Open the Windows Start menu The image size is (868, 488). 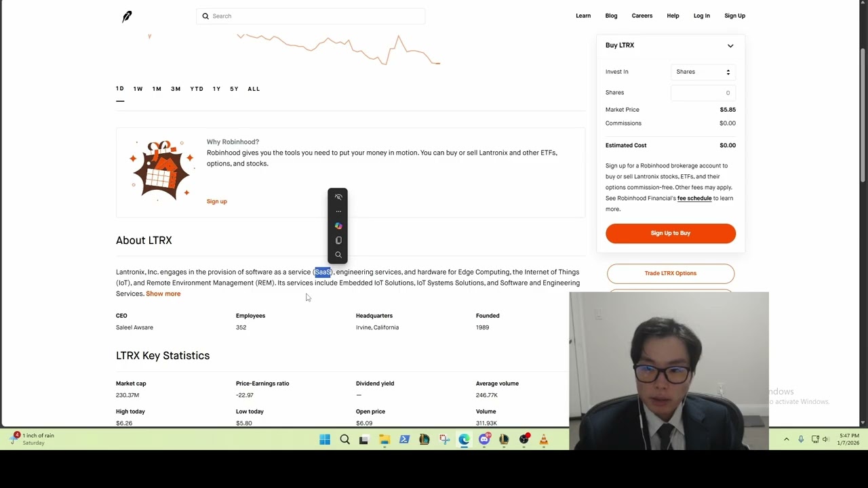click(x=325, y=440)
